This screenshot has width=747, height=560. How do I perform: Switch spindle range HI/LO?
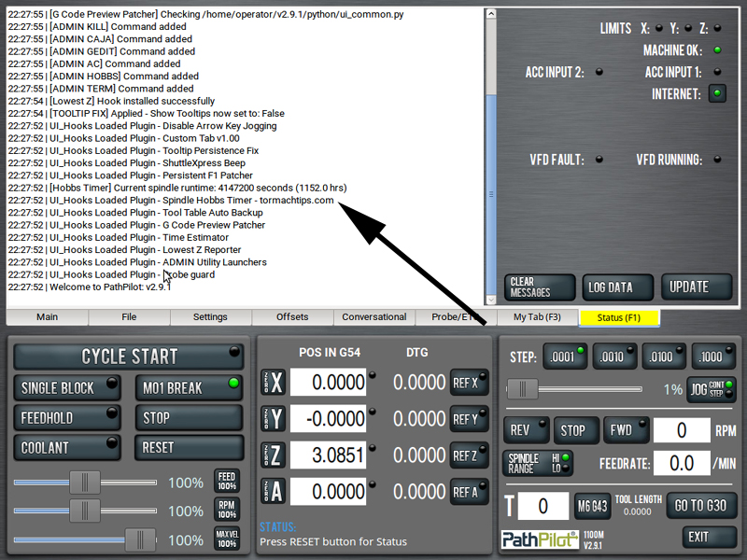539,463
